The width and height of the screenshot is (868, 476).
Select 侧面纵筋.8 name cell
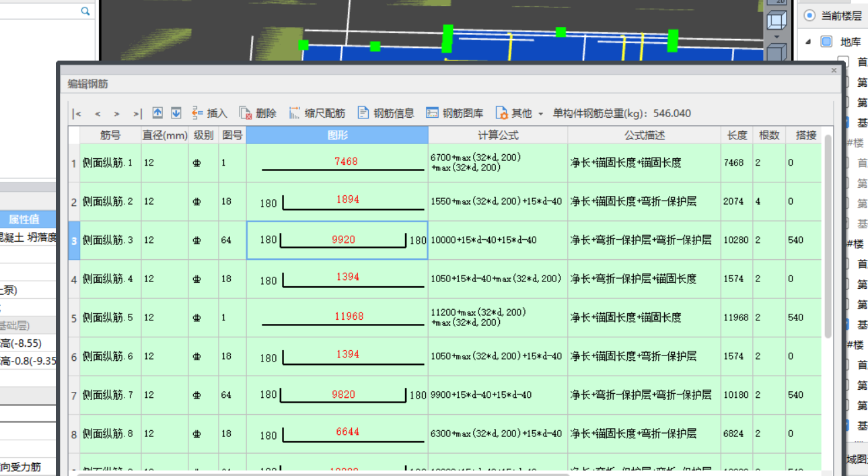[110, 434]
